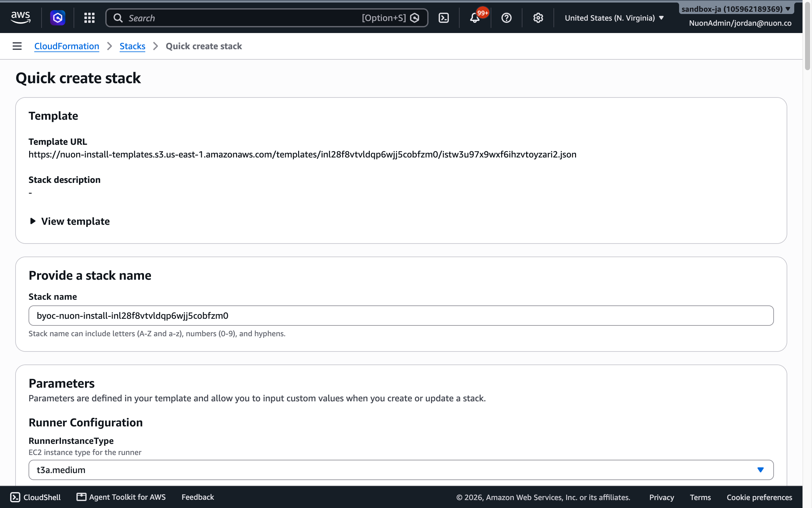The image size is (812, 508).
Task: Open the Privacy footer link
Action: (x=661, y=497)
